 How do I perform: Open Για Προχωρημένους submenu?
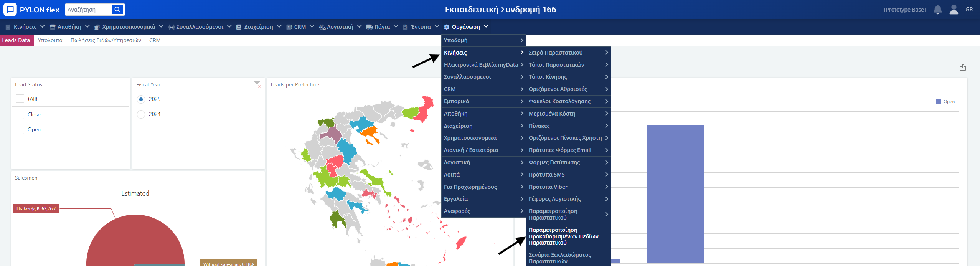[483, 187]
